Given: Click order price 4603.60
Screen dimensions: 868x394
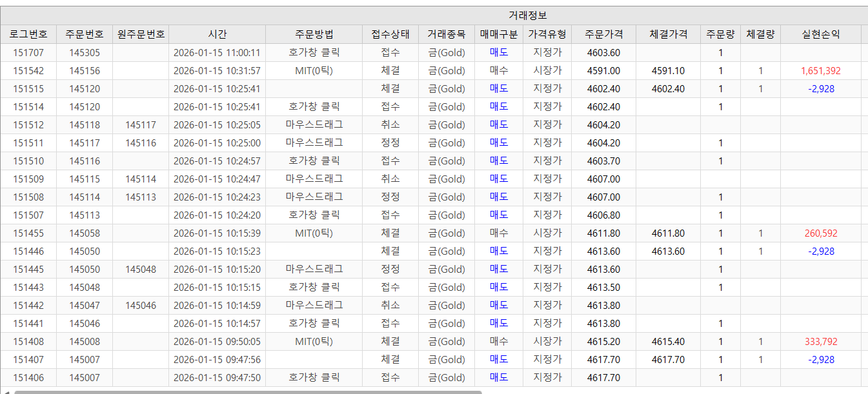Looking at the screenshot, I should coord(604,53).
